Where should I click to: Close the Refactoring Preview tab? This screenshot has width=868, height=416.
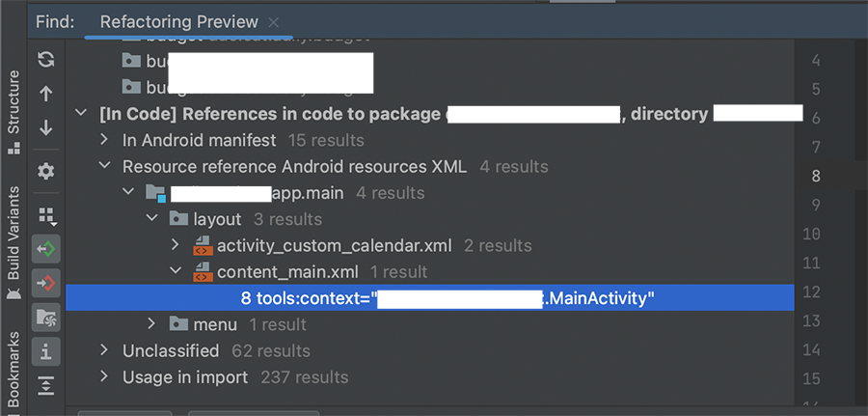click(274, 21)
